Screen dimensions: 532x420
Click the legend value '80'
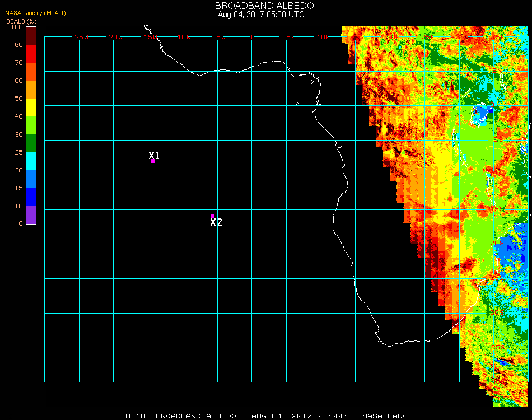pos(18,45)
